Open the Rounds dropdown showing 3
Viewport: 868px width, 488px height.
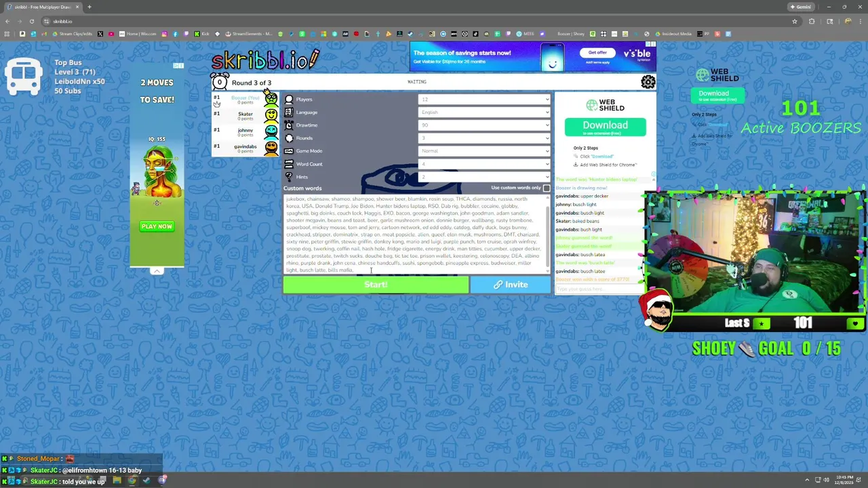click(484, 138)
